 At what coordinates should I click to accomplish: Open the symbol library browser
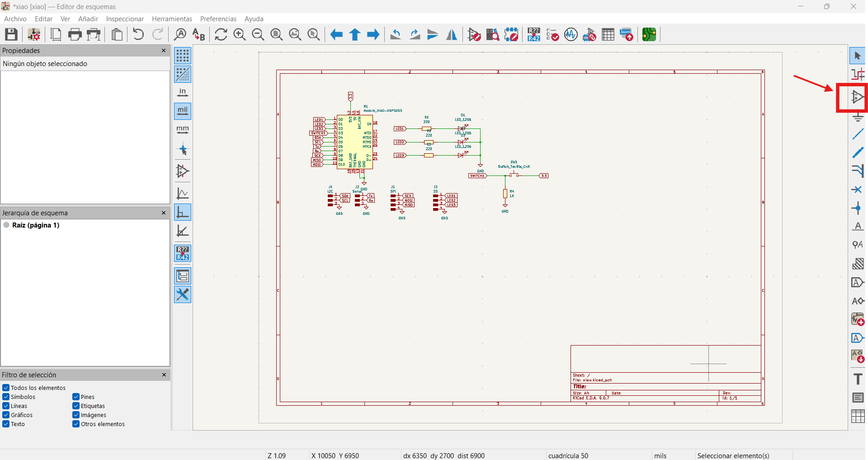(x=493, y=34)
